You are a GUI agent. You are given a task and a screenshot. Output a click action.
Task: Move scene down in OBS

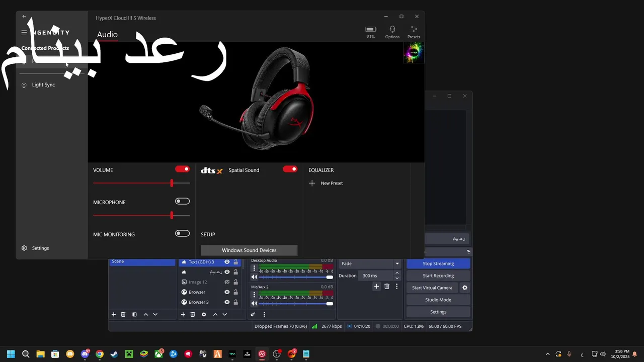(x=155, y=314)
